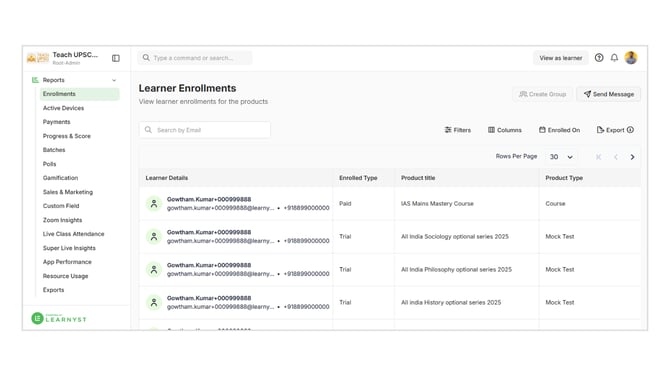This screenshot has width=670, height=376.
Task: Open the help question mark icon
Action: (599, 58)
